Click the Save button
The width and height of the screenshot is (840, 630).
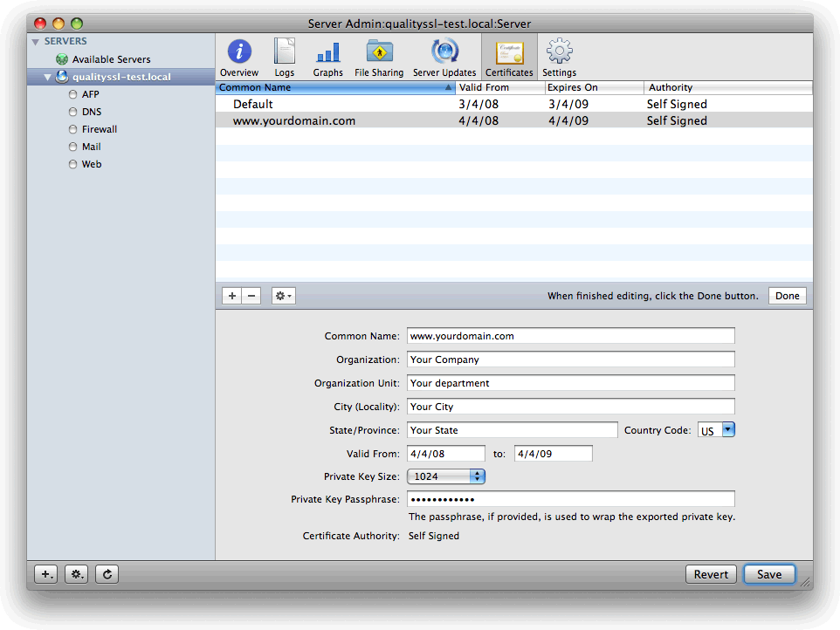pyautogui.click(x=769, y=574)
